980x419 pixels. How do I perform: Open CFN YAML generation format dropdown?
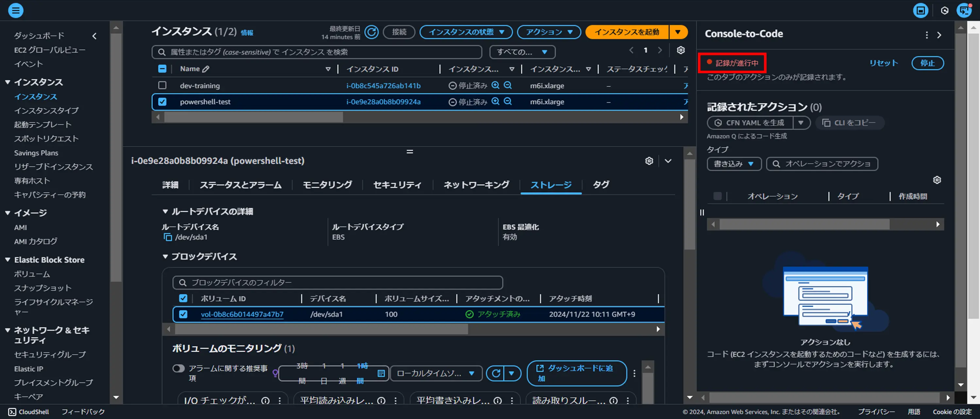(x=801, y=123)
